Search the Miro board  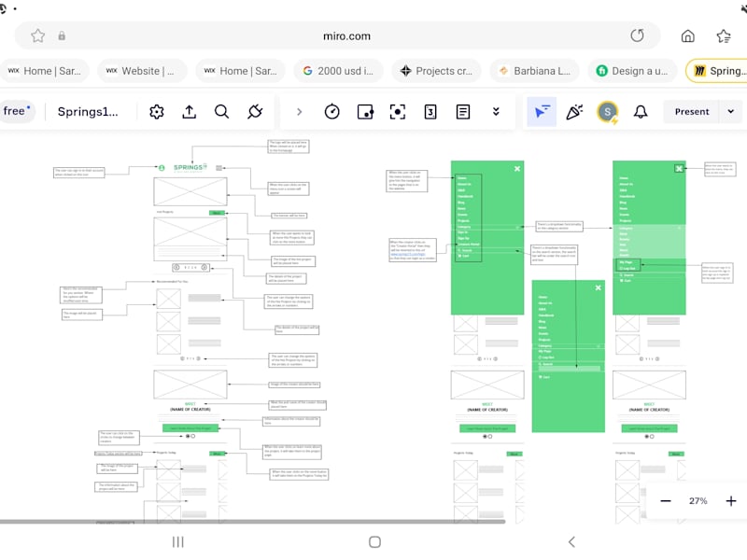pos(221,112)
